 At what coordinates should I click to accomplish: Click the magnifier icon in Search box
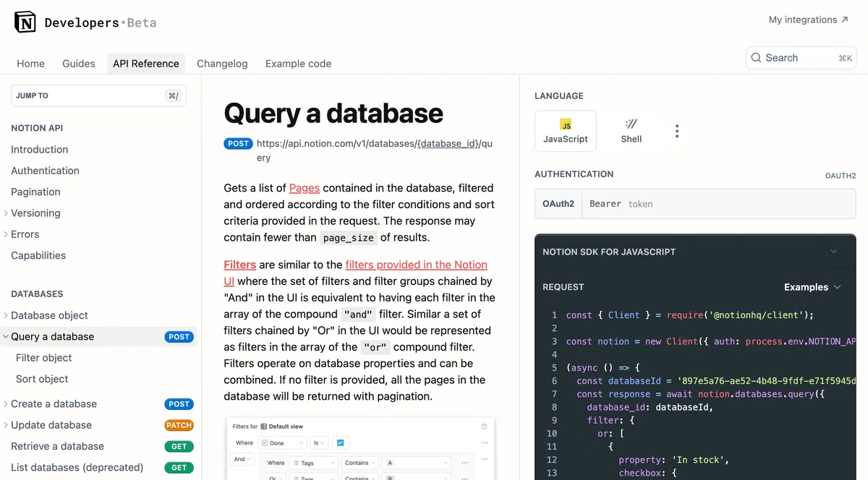click(756, 58)
